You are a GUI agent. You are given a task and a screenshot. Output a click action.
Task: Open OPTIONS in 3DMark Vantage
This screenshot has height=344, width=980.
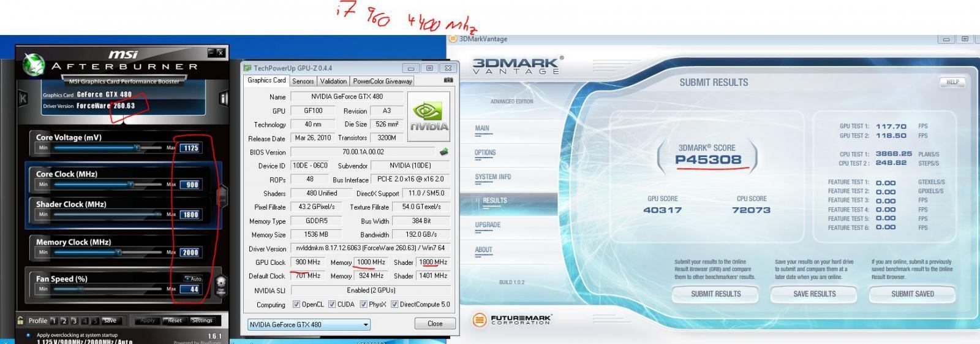485,153
